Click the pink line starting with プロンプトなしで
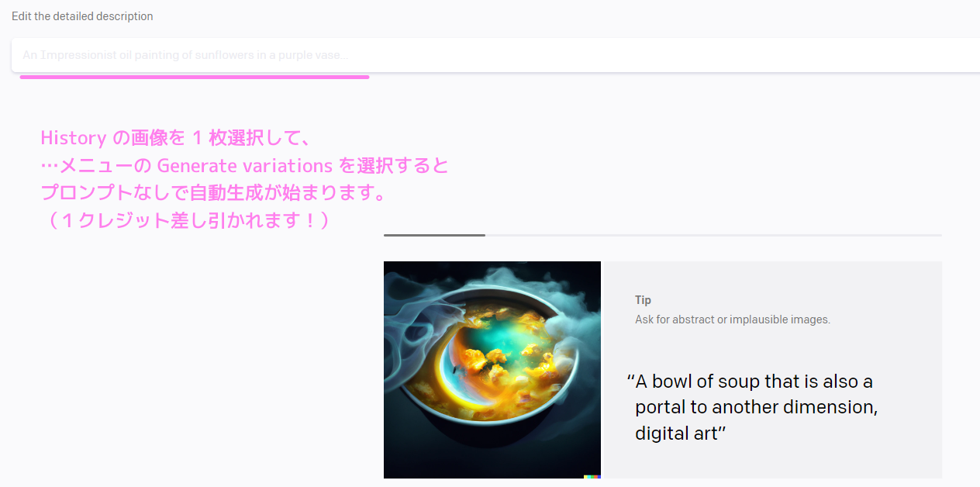The height and width of the screenshot is (487, 980). click(x=213, y=193)
